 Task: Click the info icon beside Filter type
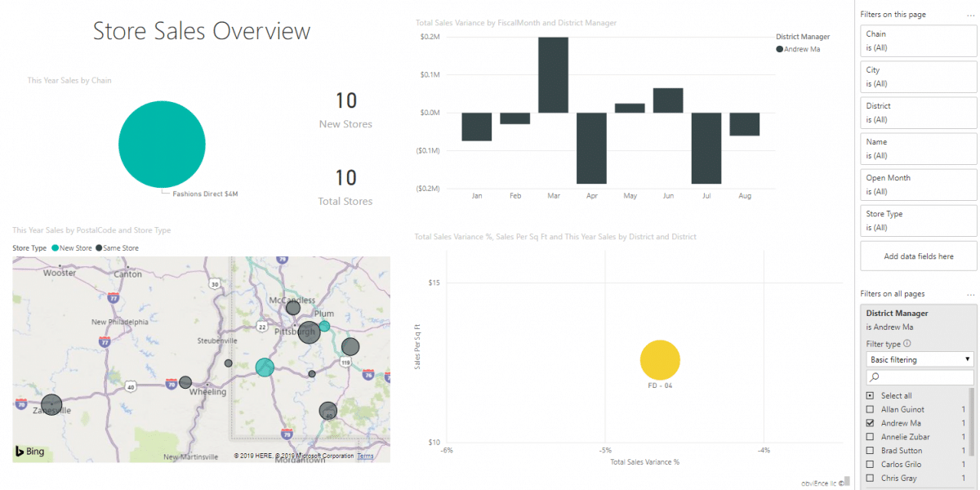tap(907, 343)
